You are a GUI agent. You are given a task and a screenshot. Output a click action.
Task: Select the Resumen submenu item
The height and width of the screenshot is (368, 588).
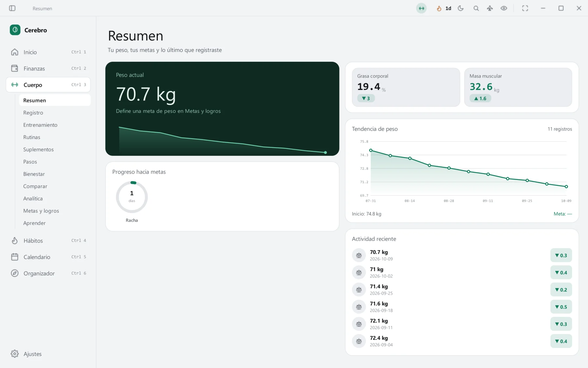[x=55, y=100]
